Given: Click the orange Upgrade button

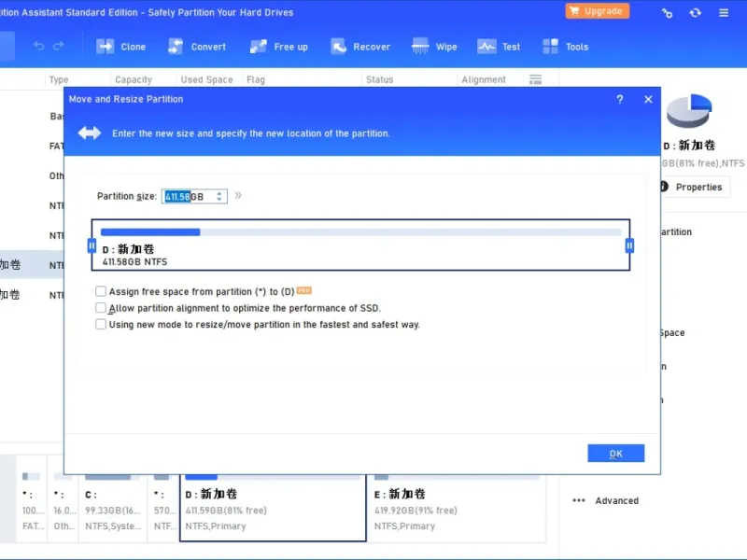Looking at the screenshot, I should click(x=598, y=11).
